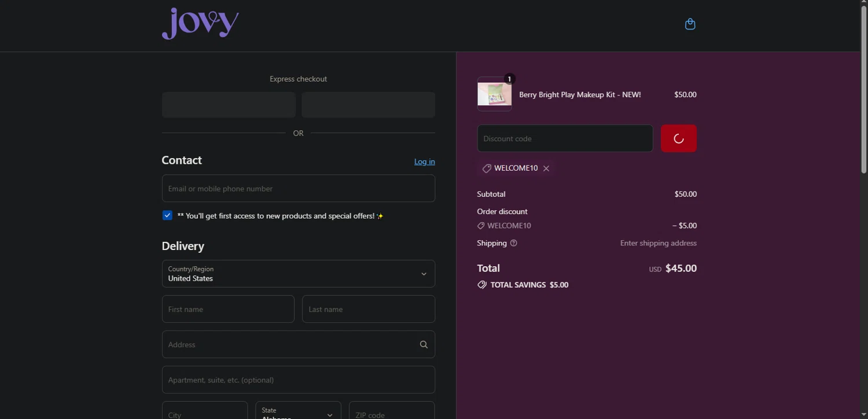
Task: Uncheck the new products and offers checkbox
Action: coord(167,215)
